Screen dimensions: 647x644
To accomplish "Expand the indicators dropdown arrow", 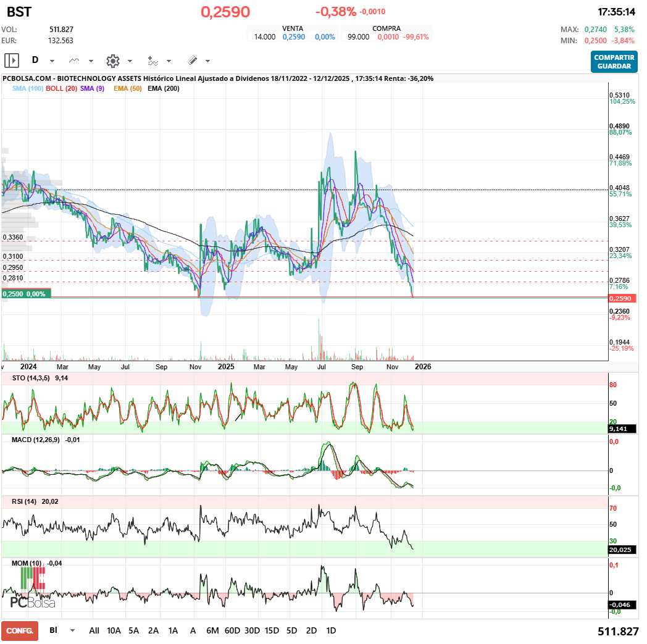I will coord(169,61).
